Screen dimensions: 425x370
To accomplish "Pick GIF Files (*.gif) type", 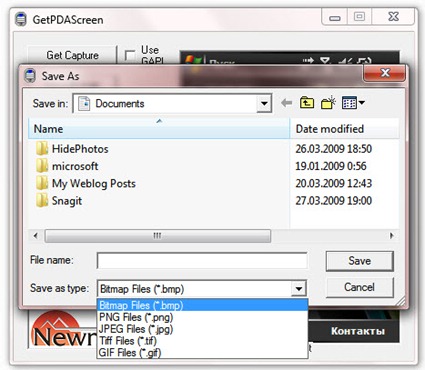I will click(x=202, y=352).
